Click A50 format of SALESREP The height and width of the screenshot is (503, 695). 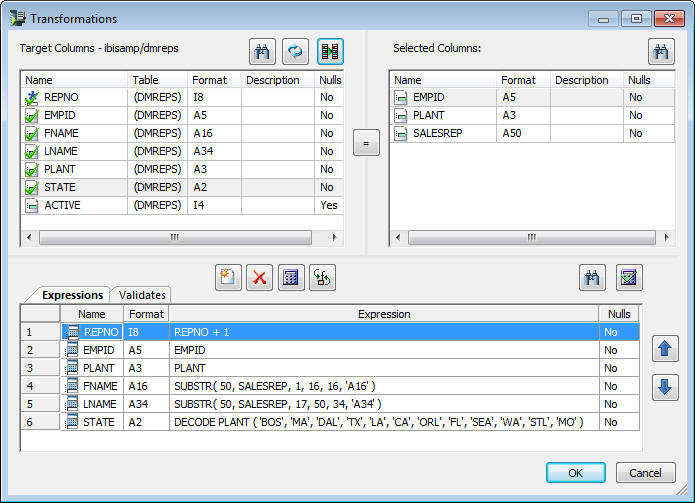pos(512,133)
